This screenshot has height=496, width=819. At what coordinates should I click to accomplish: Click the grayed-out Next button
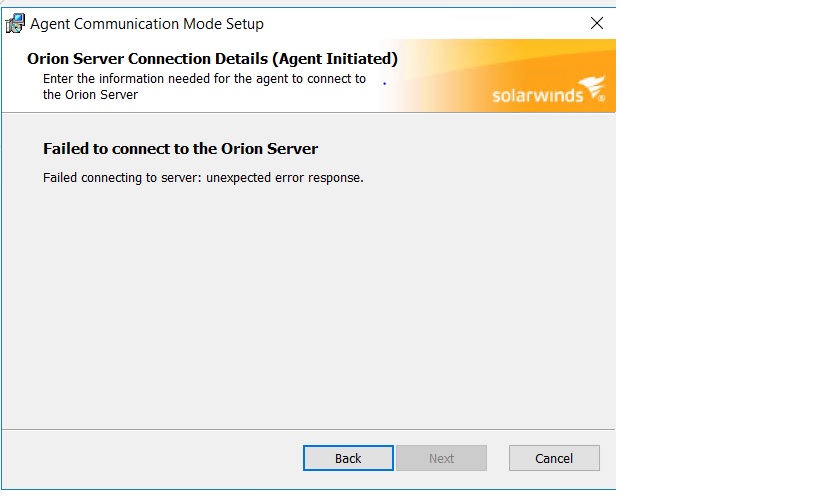click(441, 458)
